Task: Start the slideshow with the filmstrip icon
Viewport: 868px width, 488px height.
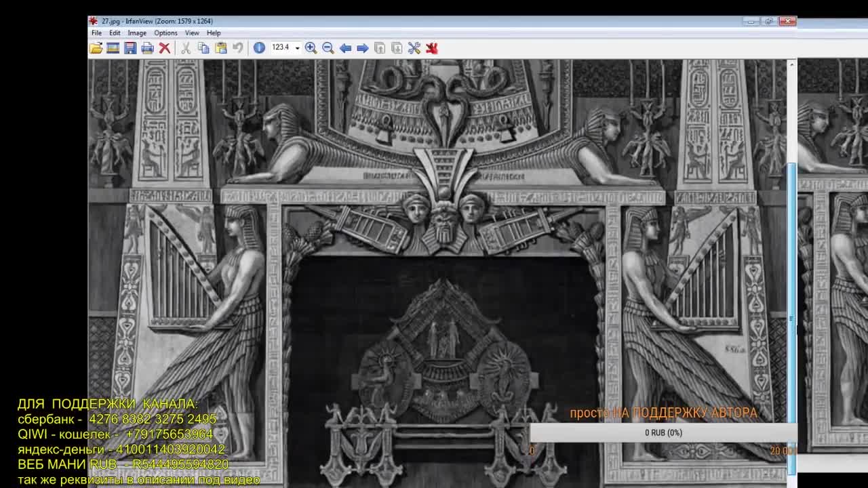Action: pos(113,47)
